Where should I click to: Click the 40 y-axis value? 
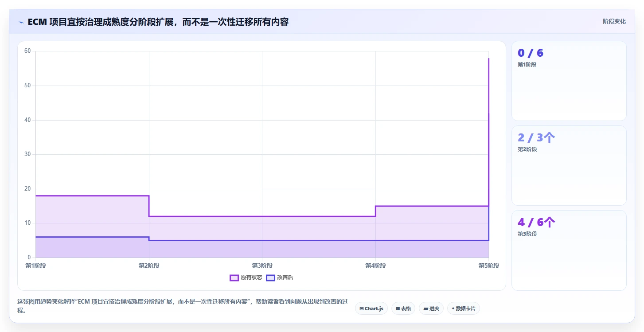point(27,120)
